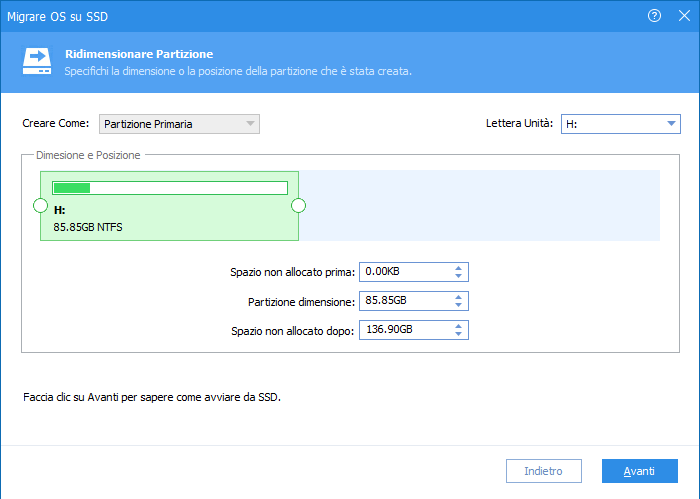The image size is (700, 499).
Task: Increase Partizione dimensione with up arrow
Action: point(458,297)
